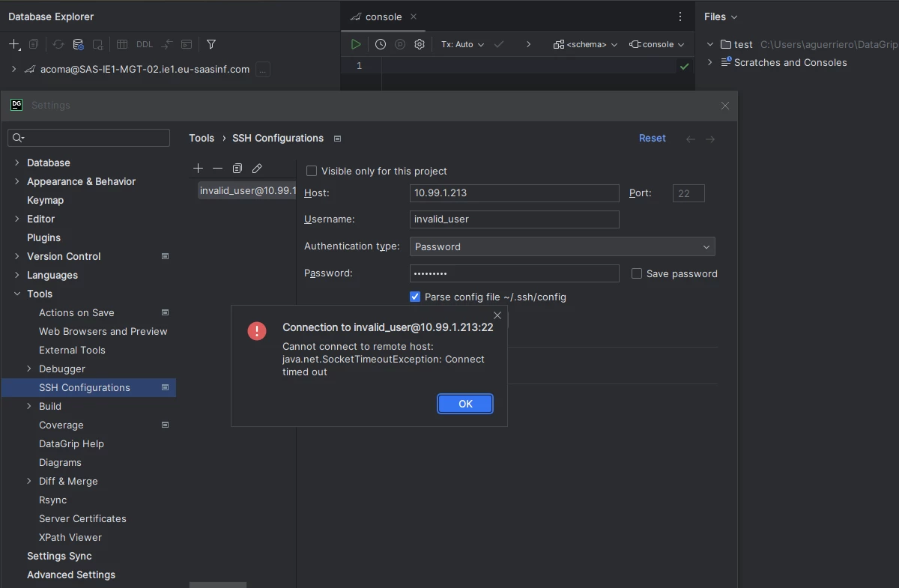Click the navigate back arrow in Settings
The width and height of the screenshot is (899, 588).
coord(691,139)
